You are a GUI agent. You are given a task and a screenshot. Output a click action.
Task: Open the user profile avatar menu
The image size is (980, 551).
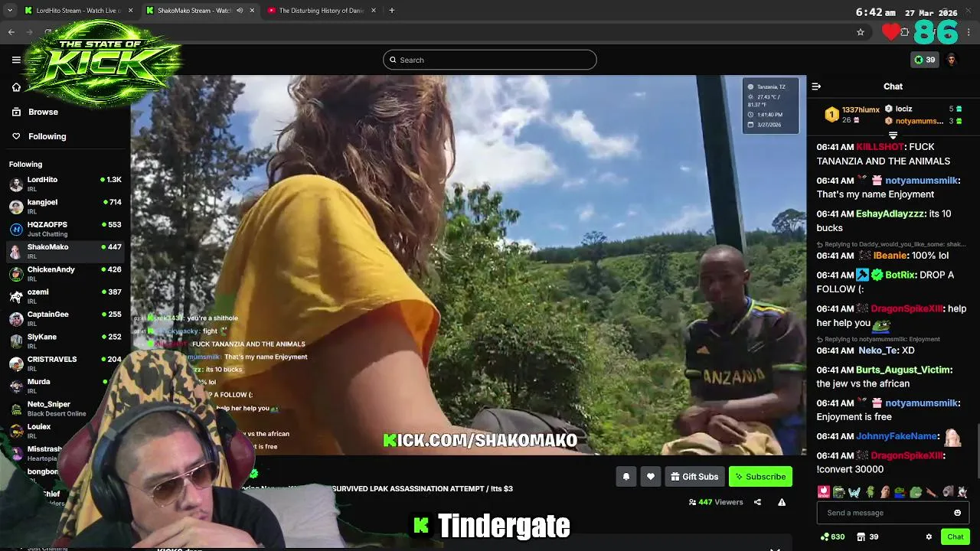click(952, 60)
